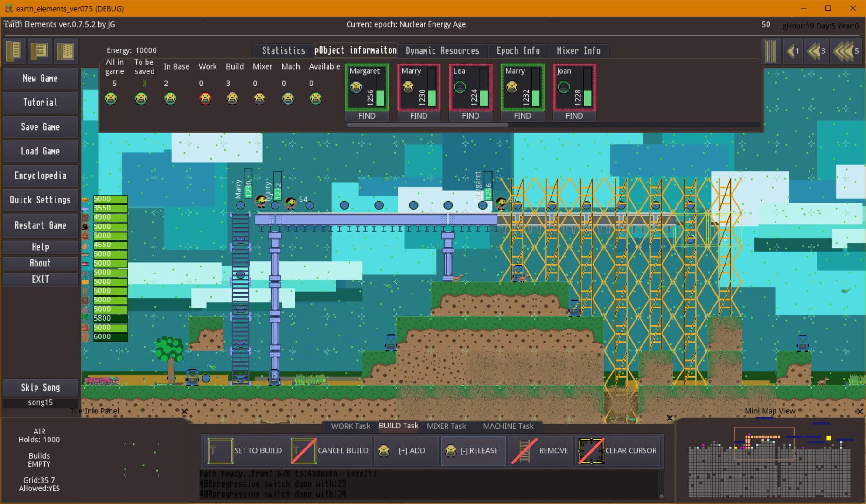This screenshot has width=866, height=504.
Task: Set game speed to 5 with triple-arrow icon
Action: coord(845,51)
